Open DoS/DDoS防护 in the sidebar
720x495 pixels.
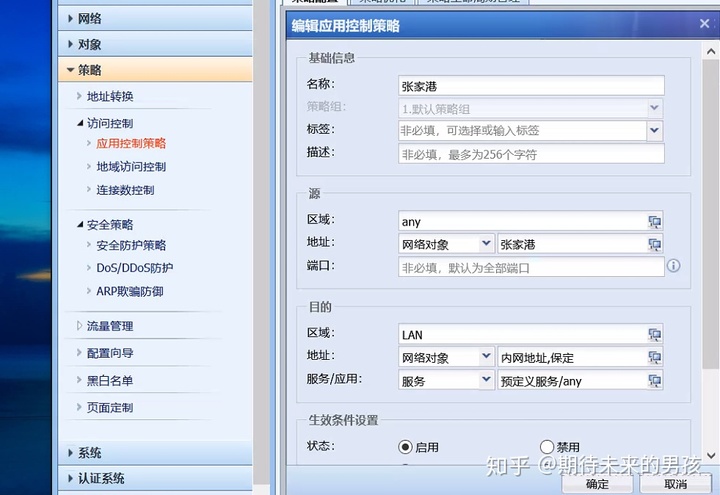point(135,268)
